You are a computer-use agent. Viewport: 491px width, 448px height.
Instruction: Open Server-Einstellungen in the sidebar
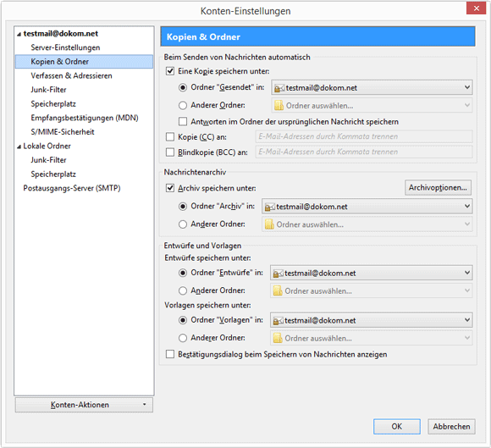(x=65, y=47)
